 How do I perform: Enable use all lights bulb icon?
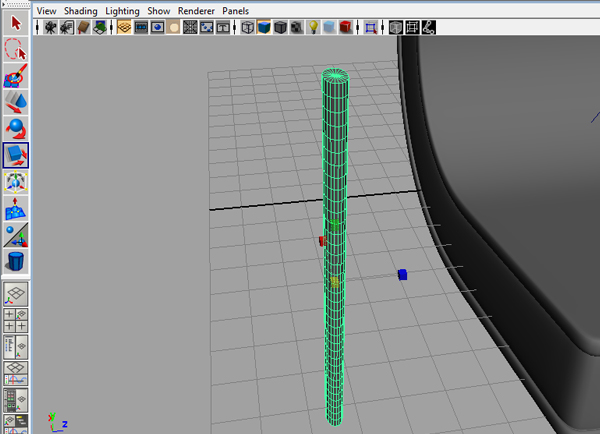[312, 27]
